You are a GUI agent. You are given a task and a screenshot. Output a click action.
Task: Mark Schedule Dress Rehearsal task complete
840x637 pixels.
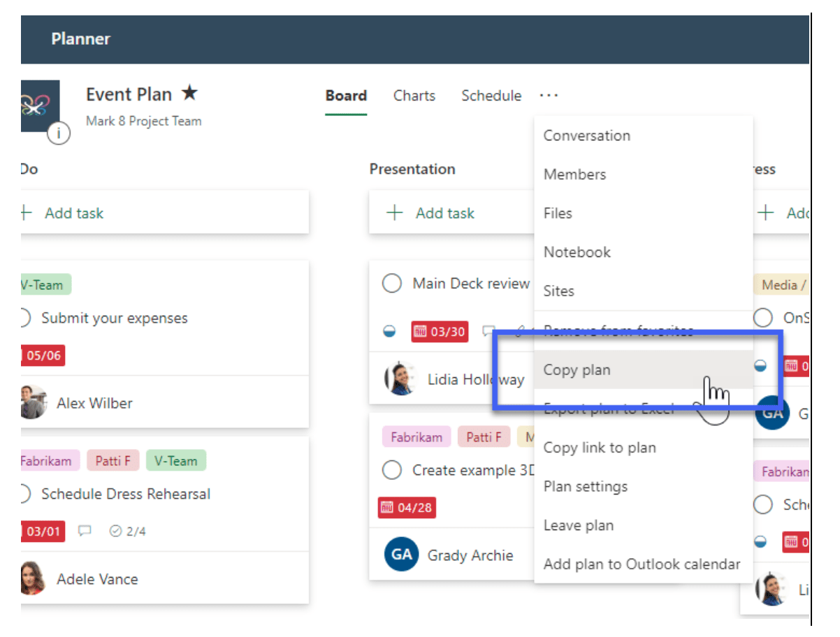(x=24, y=494)
